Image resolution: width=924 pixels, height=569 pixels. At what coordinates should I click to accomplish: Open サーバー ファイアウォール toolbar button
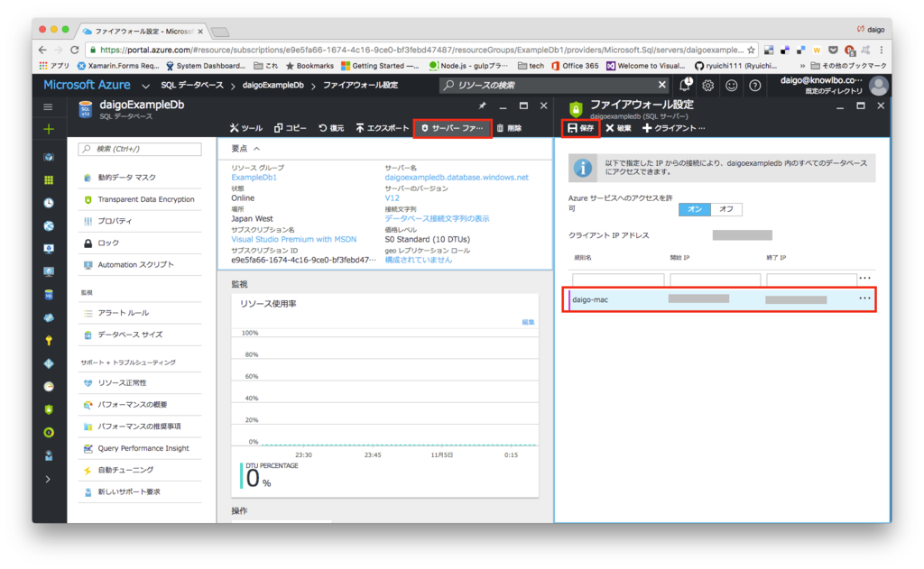pyautogui.click(x=453, y=128)
